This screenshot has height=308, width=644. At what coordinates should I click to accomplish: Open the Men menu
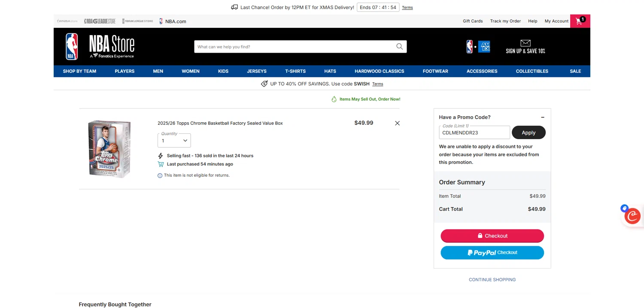point(158,71)
